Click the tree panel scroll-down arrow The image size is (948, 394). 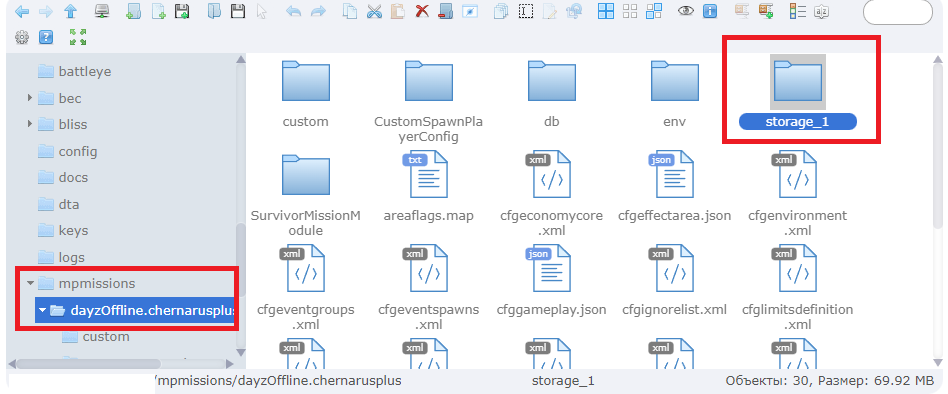pos(241,352)
